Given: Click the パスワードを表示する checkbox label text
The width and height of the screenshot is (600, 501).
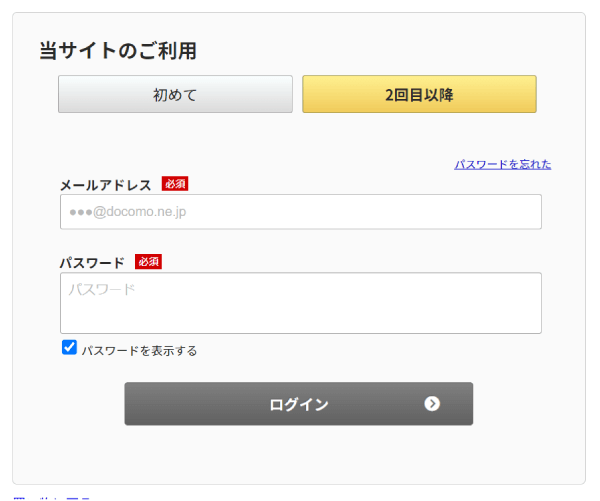Looking at the screenshot, I should pos(139,351).
